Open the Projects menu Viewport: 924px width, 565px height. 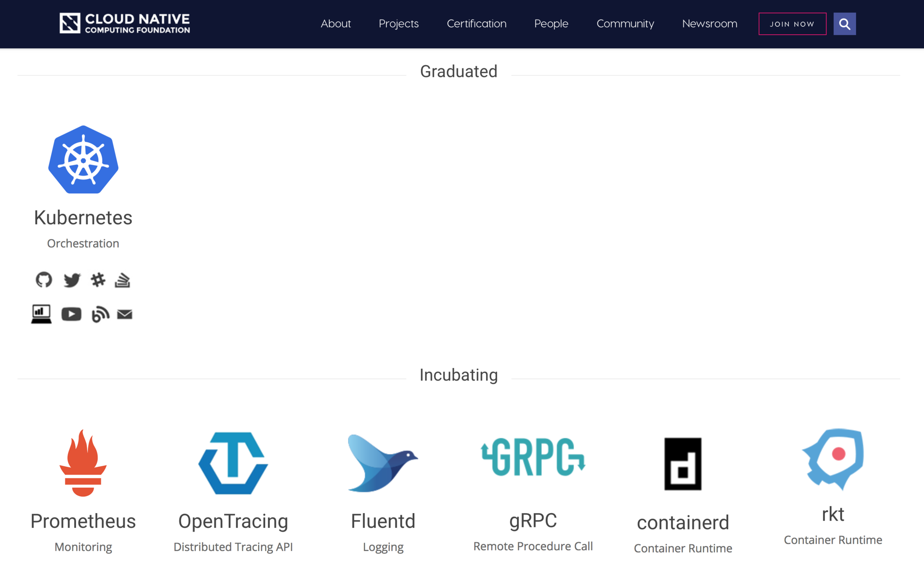[x=398, y=24]
